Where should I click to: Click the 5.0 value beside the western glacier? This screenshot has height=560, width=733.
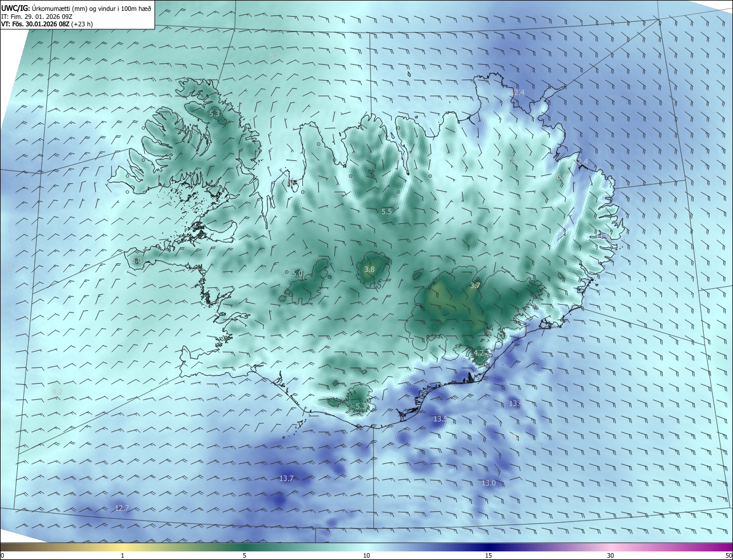click(x=297, y=274)
